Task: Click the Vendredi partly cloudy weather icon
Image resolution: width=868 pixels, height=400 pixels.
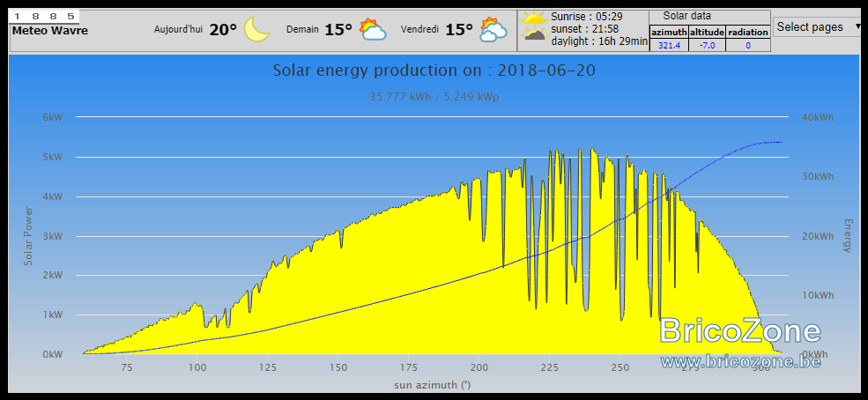Action: tap(493, 29)
